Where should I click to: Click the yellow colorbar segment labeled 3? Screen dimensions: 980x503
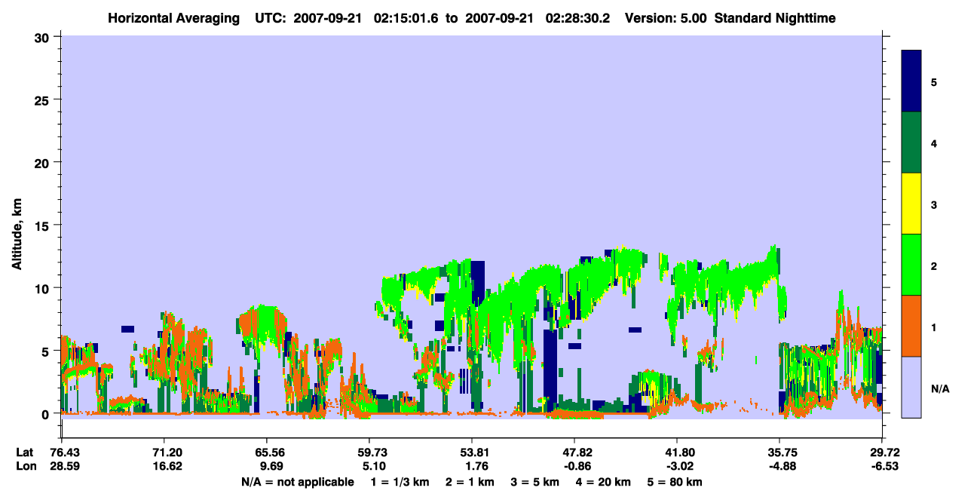(x=911, y=204)
